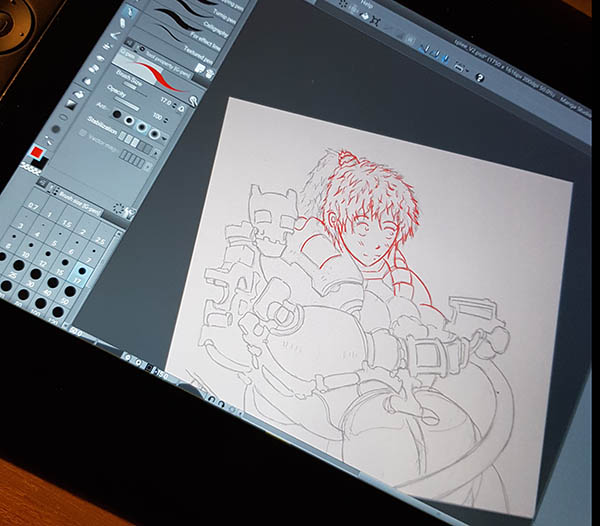Click the second blue snap icon
600x526 pixels.
[435, 53]
